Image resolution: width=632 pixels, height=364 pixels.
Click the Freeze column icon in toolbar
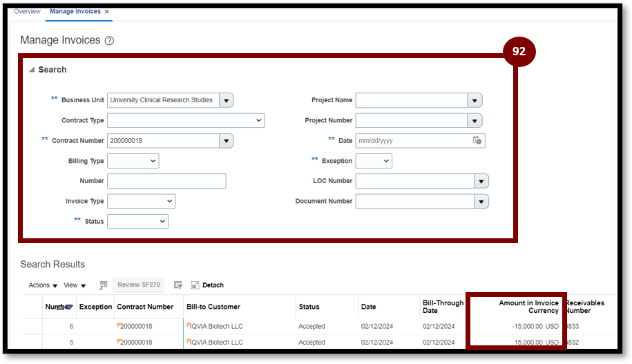(x=103, y=285)
